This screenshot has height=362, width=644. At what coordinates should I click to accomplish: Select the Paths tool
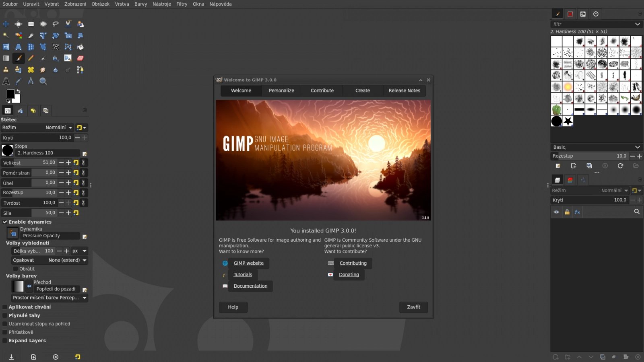(80, 70)
